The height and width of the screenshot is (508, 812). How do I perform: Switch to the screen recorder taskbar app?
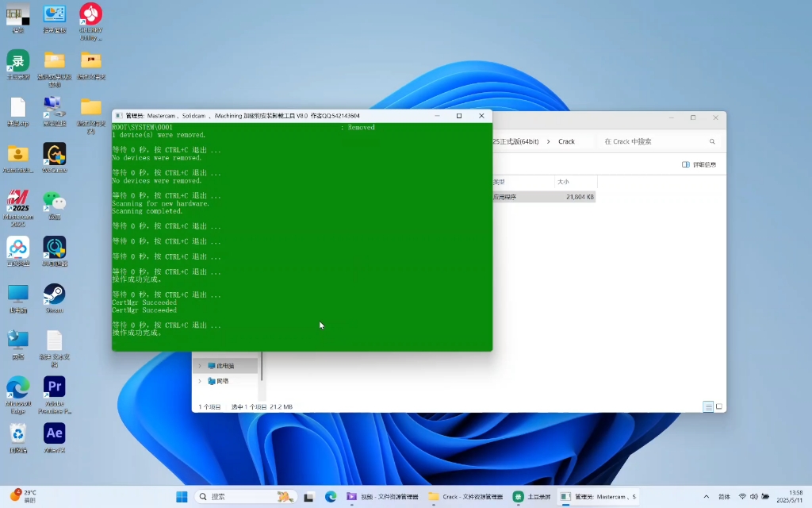[x=532, y=497]
